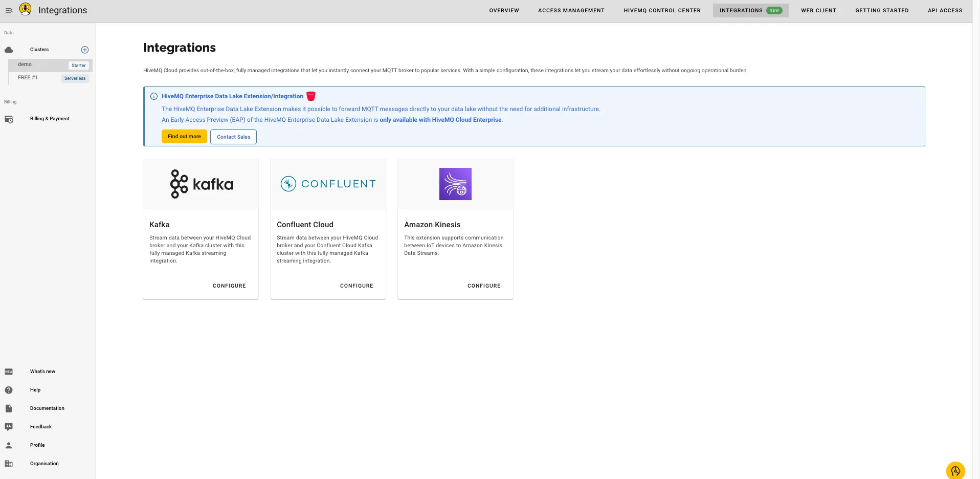
Task: Click the Contact Sales button
Action: 233,137
